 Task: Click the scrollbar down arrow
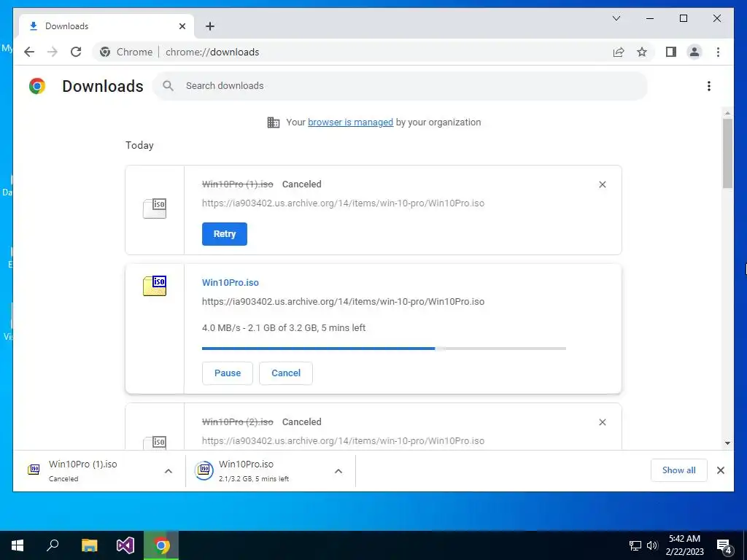click(727, 443)
